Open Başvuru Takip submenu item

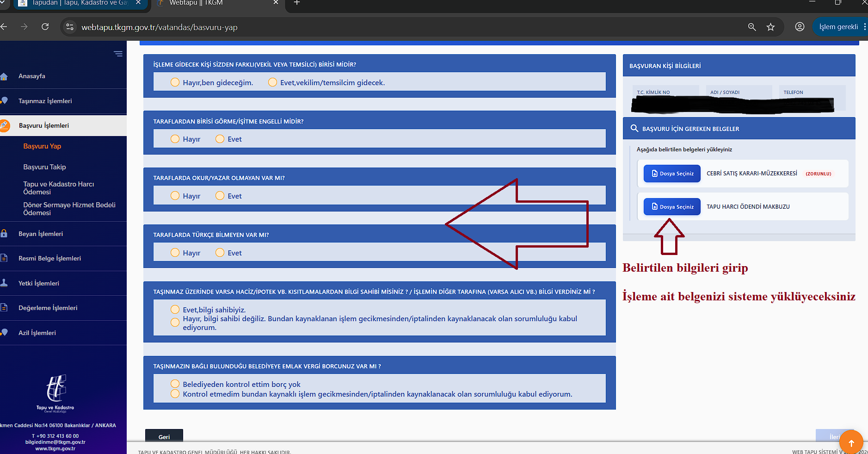pyautogui.click(x=44, y=167)
